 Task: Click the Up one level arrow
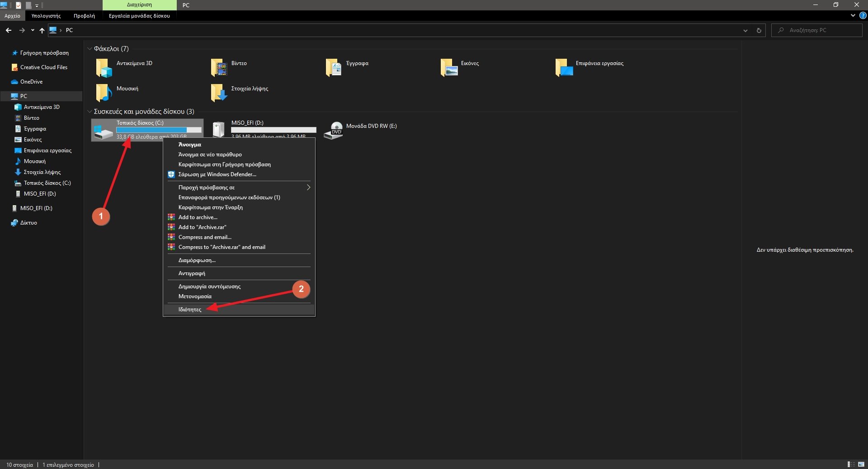tap(42, 30)
